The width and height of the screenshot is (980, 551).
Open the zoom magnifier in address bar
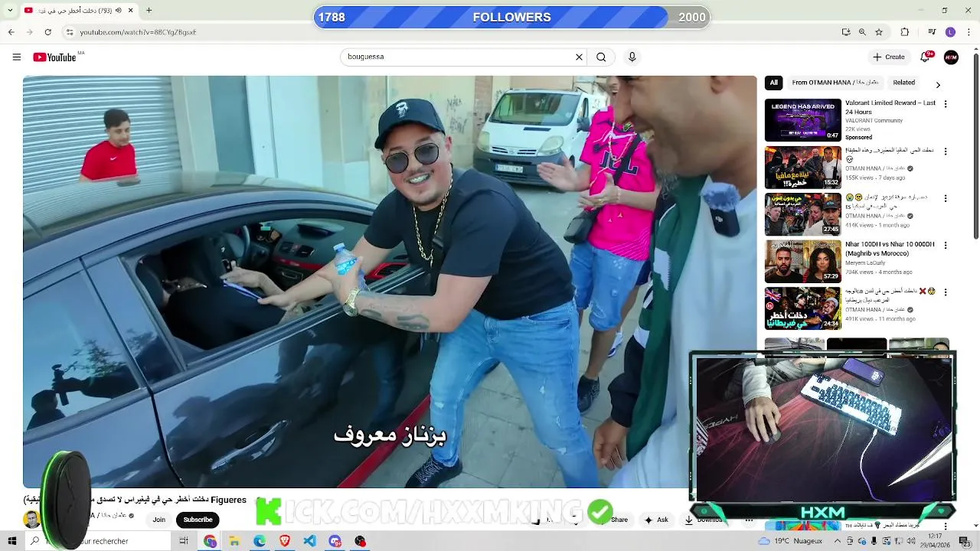tap(862, 32)
